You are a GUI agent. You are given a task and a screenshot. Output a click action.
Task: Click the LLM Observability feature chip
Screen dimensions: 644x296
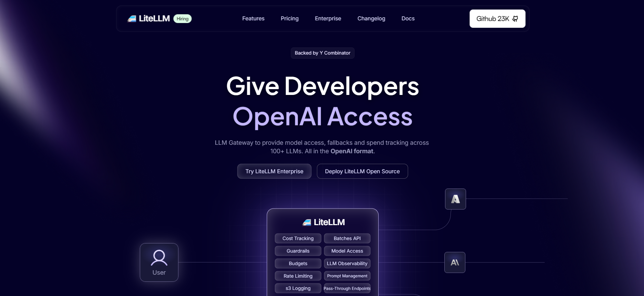(347, 263)
